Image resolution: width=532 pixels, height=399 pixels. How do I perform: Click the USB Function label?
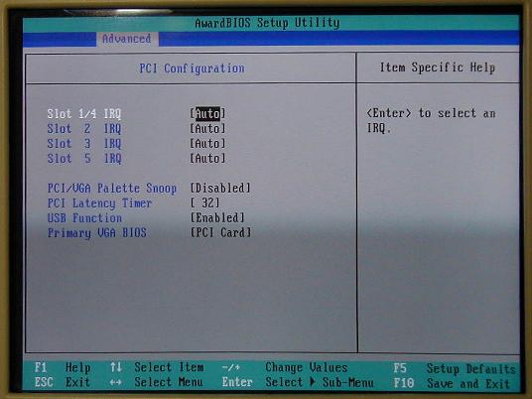84,217
